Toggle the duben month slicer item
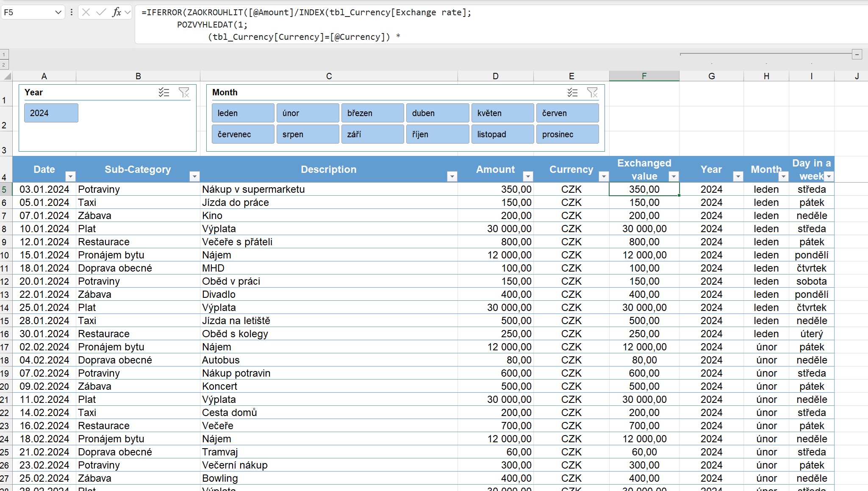This screenshot has height=491, width=868. [438, 113]
